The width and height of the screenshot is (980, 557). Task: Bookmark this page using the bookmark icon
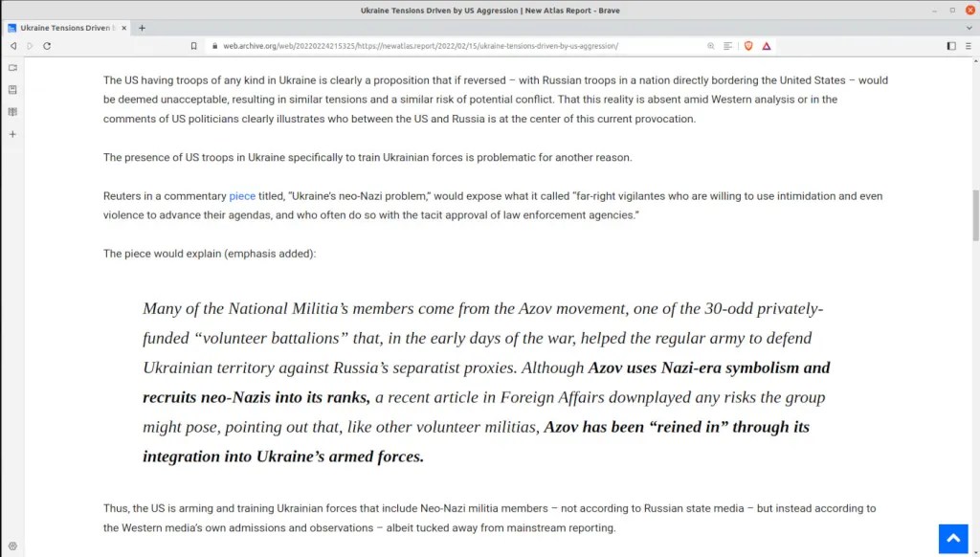(193, 46)
